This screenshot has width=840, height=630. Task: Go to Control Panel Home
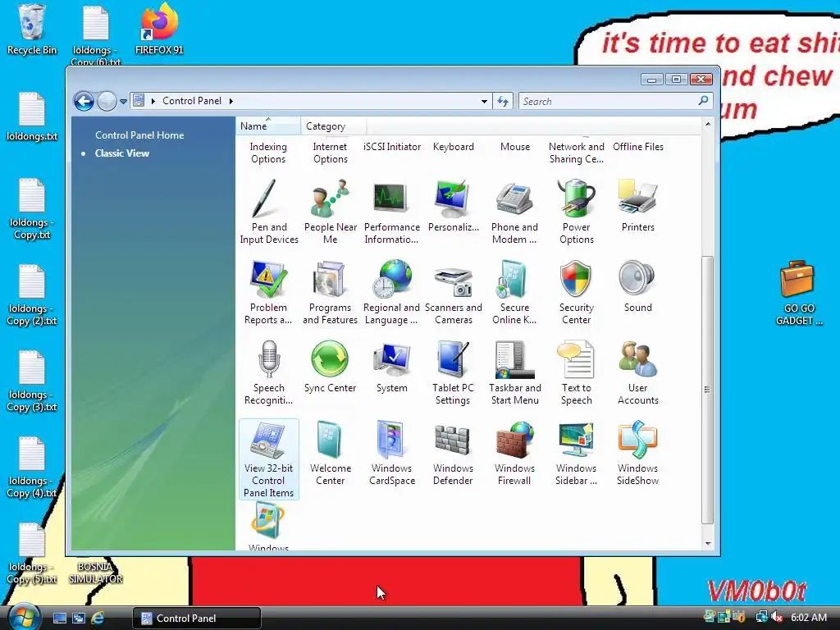click(139, 135)
